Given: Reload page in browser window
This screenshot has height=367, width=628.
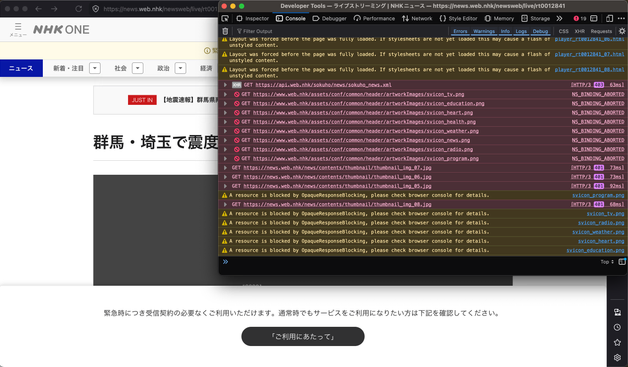Looking at the screenshot, I should pyautogui.click(x=78, y=8).
